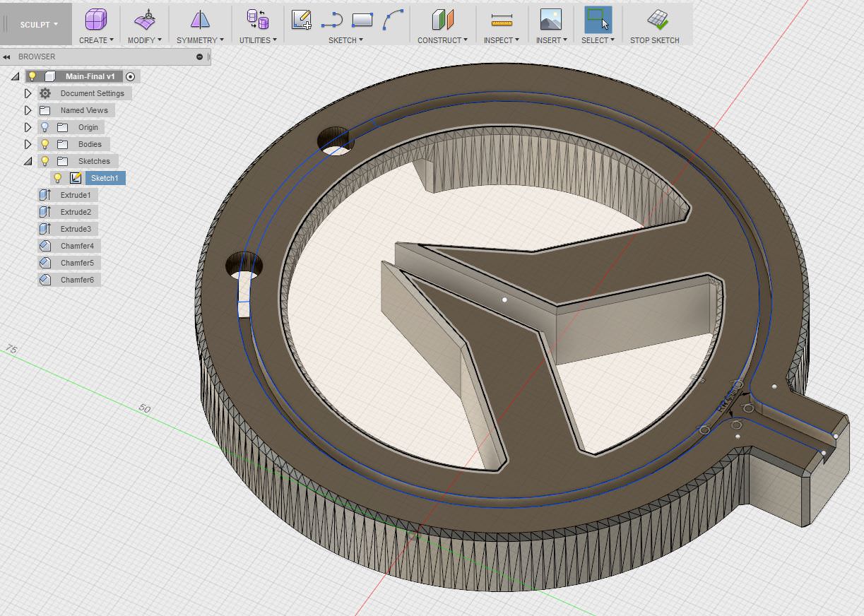
Task: Expand the Document Settings node
Action: 28,93
